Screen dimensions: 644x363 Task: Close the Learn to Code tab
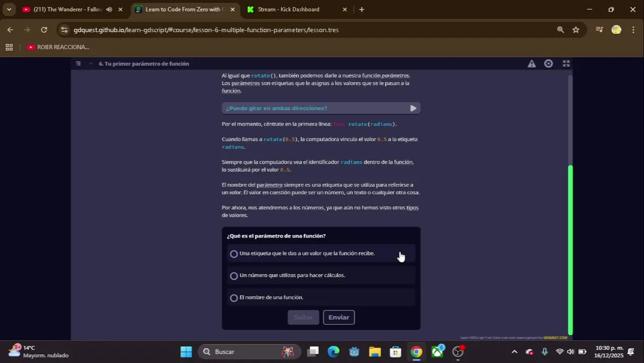tap(232, 9)
